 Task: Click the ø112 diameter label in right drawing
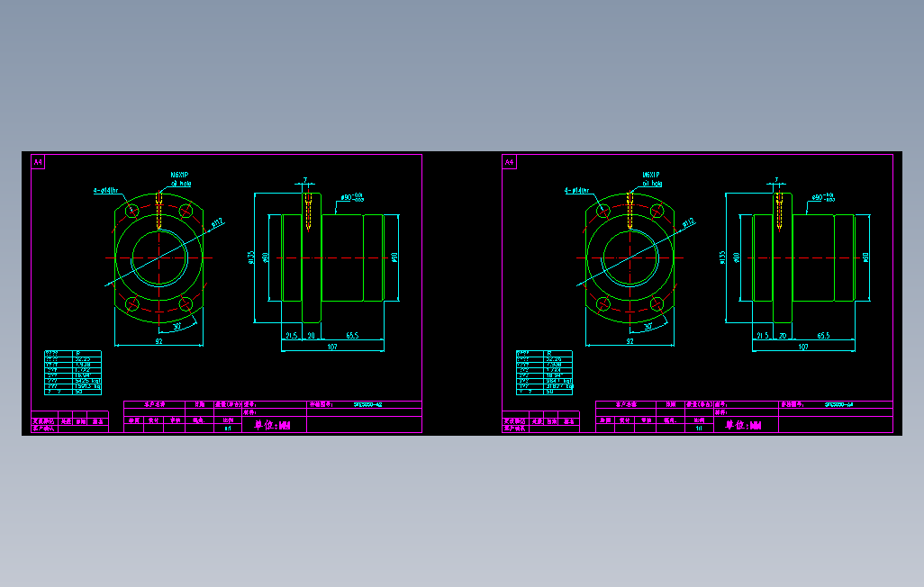point(688,223)
